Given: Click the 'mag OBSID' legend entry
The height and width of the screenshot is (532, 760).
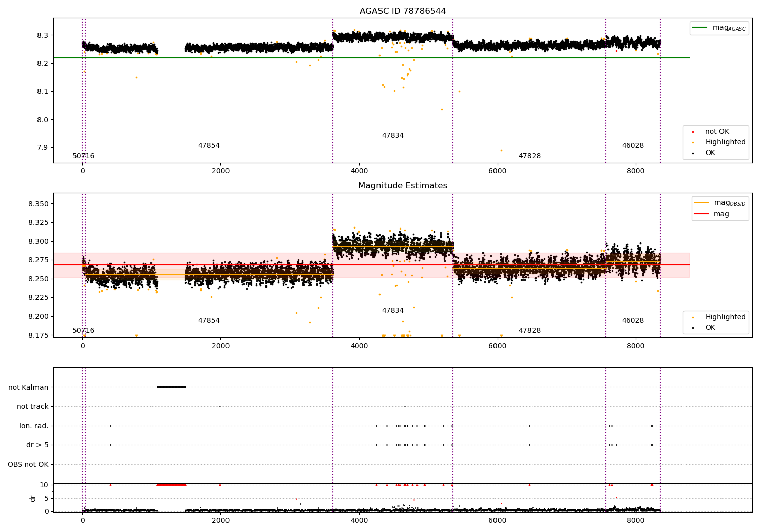Looking at the screenshot, I should tap(719, 203).
